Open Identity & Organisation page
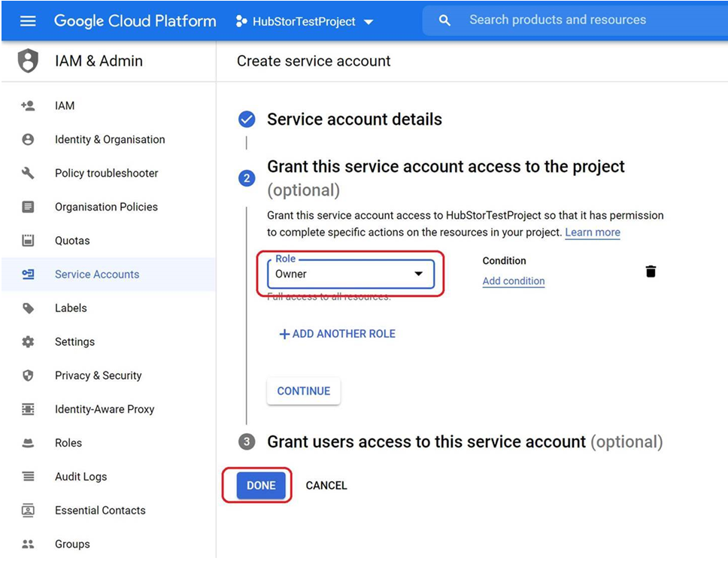 pyautogui.click(x=108, y=139)
